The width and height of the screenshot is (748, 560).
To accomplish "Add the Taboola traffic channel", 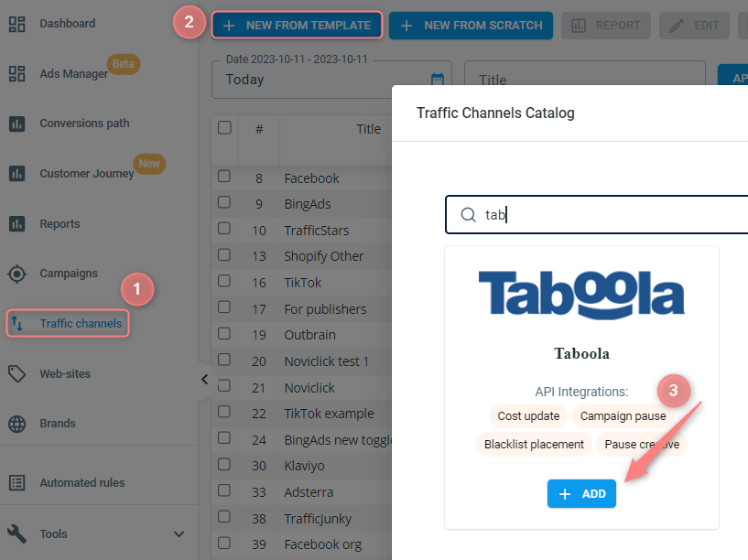I will click(x=581, y=494).
